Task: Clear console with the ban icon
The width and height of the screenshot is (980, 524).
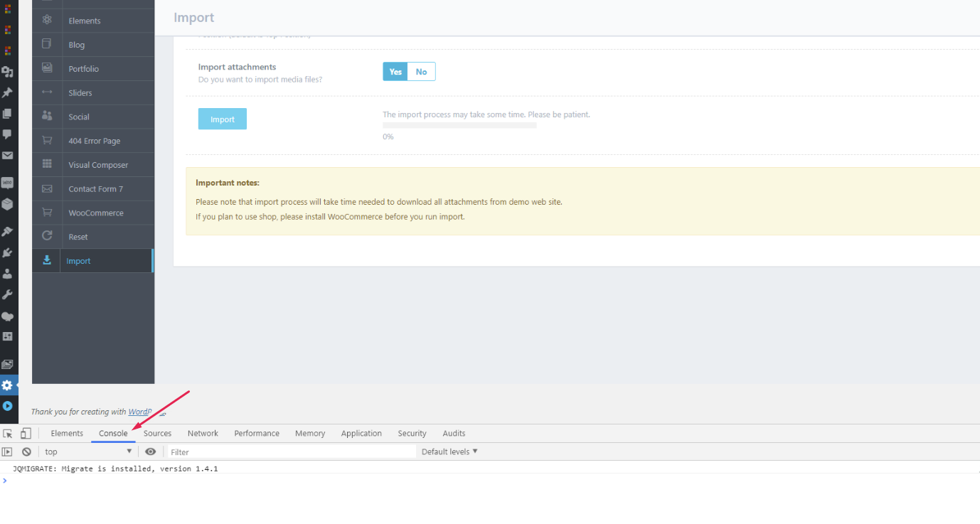Action: pos(26,451)
